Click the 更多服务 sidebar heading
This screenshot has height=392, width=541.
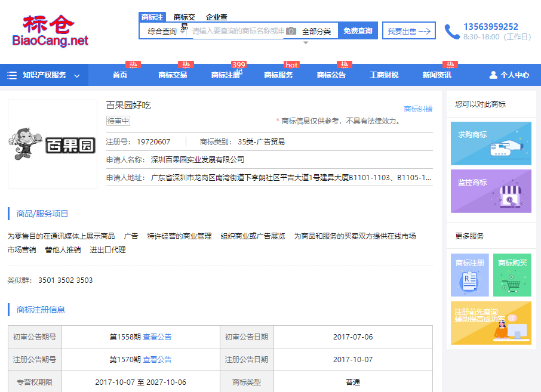point(469,236)
